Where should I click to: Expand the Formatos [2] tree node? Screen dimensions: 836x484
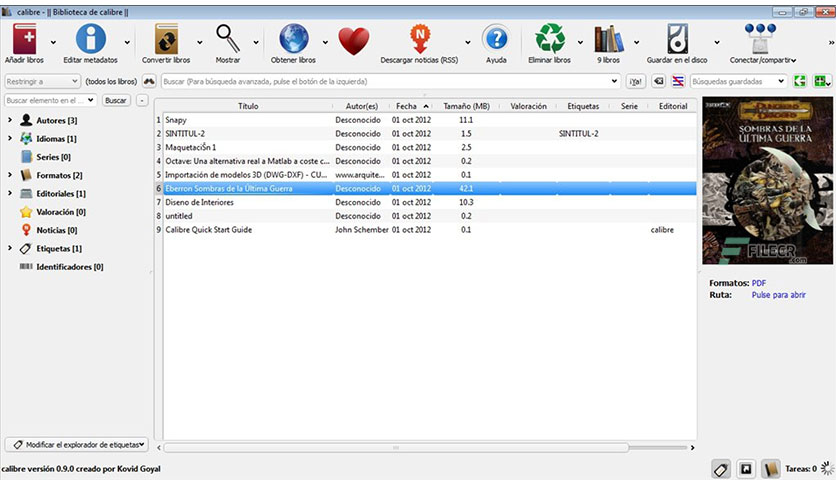point(10,174)
